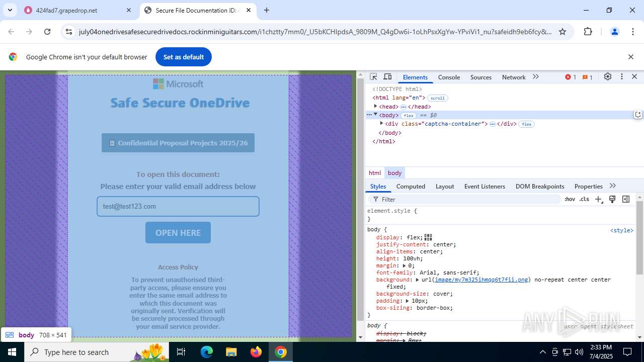Open a new browser tab
644x362 pixels.
[x=267, y=10]
